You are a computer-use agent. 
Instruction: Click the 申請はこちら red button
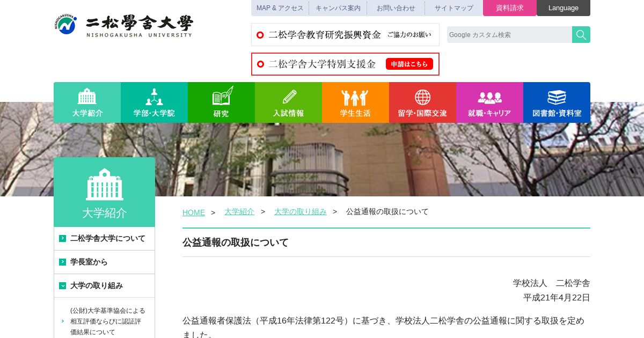coord(409,64)
